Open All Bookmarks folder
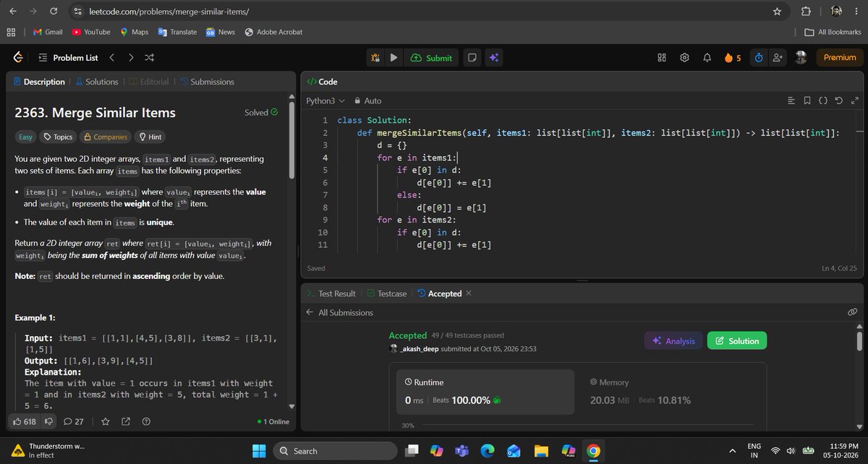This screenshot has height=464, width=868. (834, 32)
